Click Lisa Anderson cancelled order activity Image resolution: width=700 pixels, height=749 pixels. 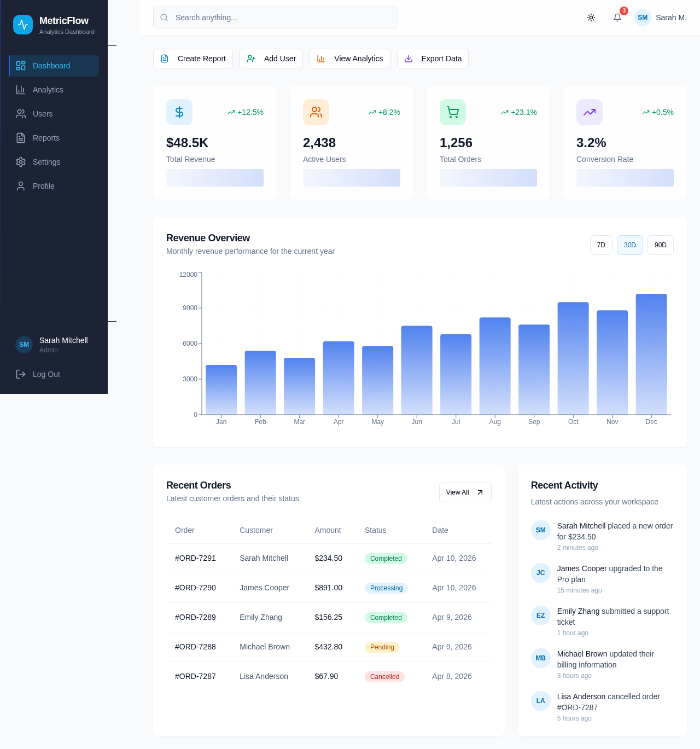coord(602,707)
